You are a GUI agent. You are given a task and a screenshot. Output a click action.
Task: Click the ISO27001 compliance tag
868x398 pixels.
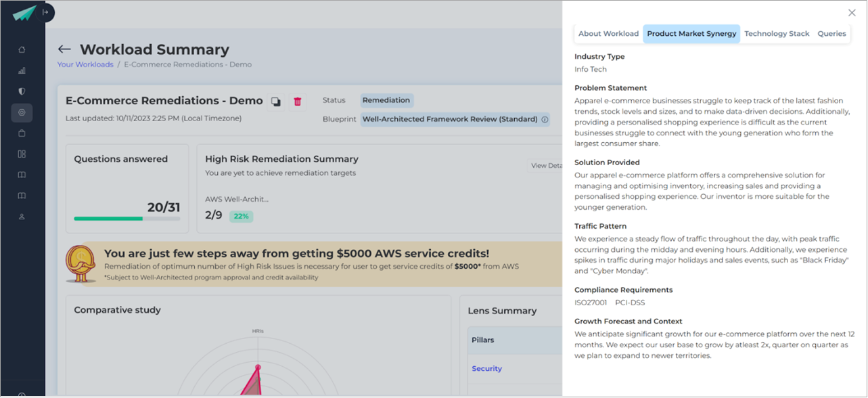click(591, 303)
